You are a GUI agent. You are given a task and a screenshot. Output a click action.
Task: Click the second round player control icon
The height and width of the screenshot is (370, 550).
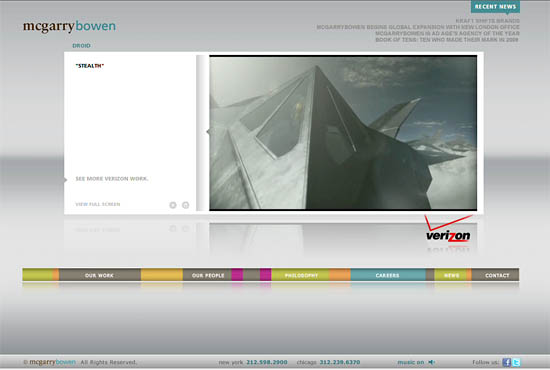[186, 205]
